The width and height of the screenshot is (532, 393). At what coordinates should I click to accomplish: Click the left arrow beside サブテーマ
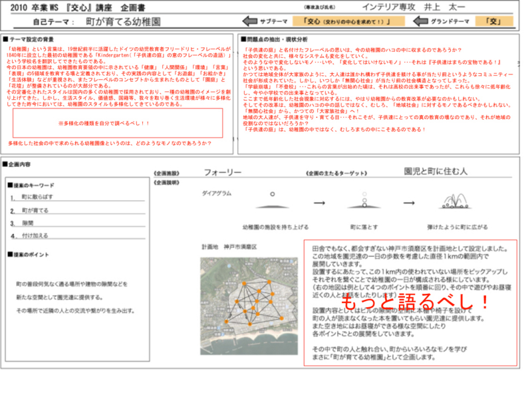click(x=250, y=21)
